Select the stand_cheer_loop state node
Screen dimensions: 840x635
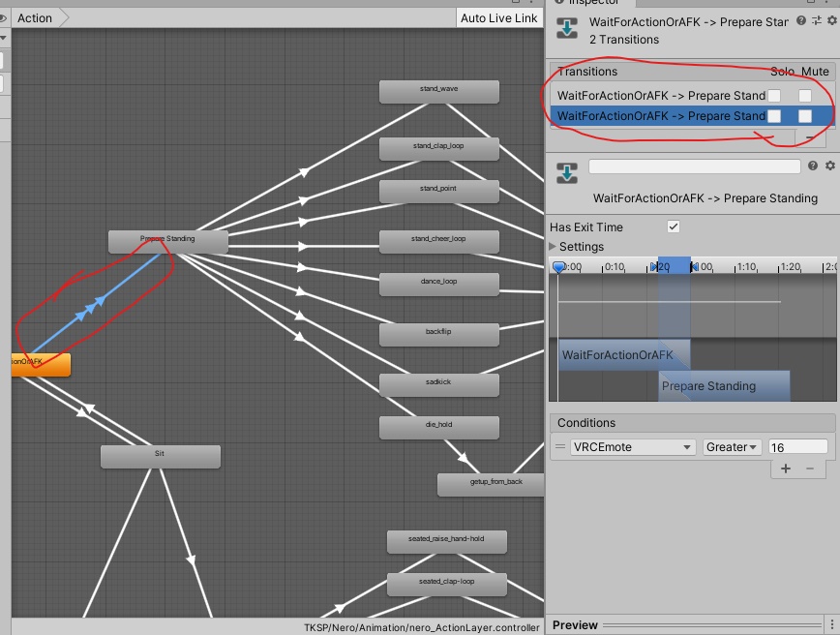(x=438, y=242)
